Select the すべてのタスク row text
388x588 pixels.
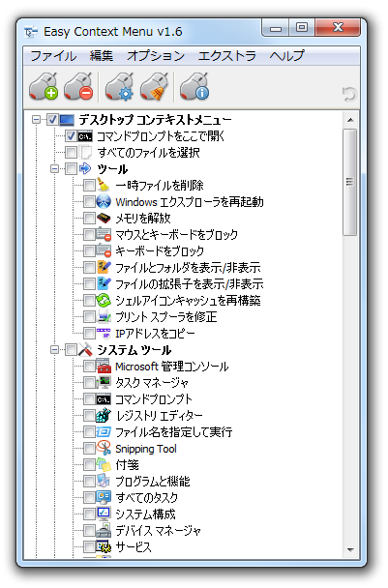pos(146,498)
